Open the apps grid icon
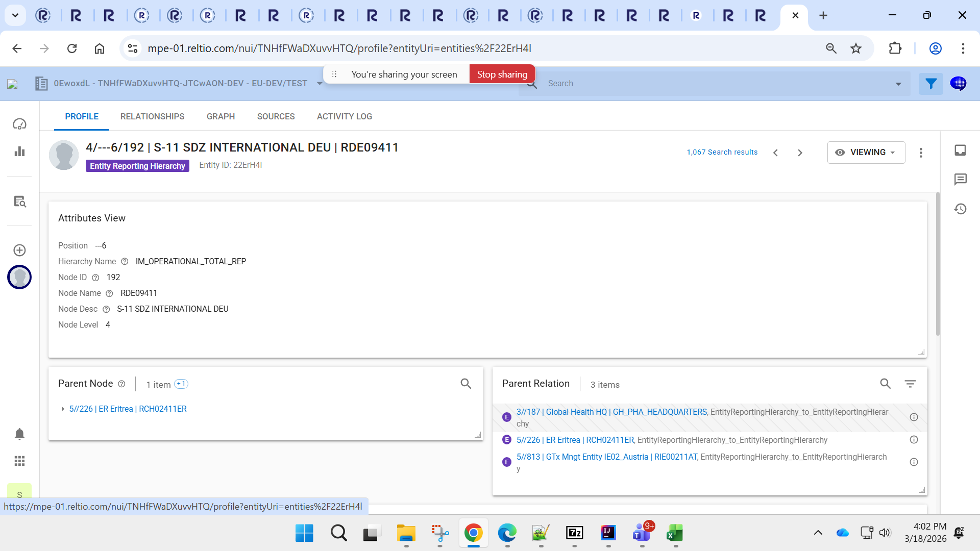The image size is (980, 551). click(x=19, y=461)
